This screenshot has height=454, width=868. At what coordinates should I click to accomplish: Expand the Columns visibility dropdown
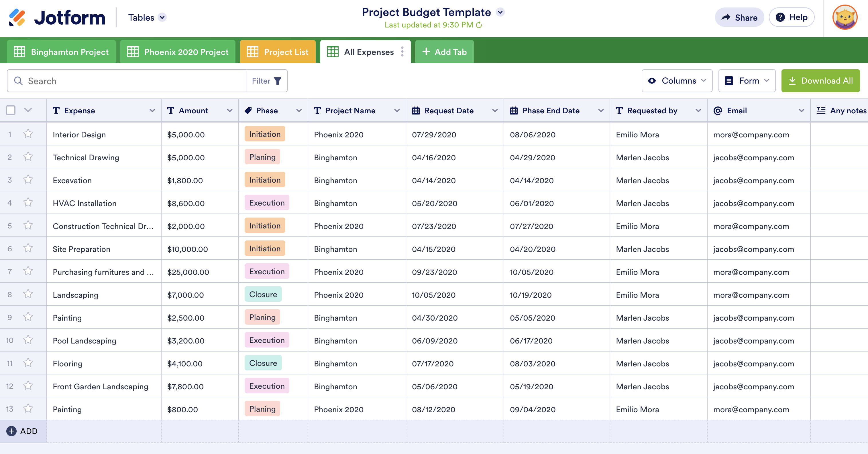677,81
